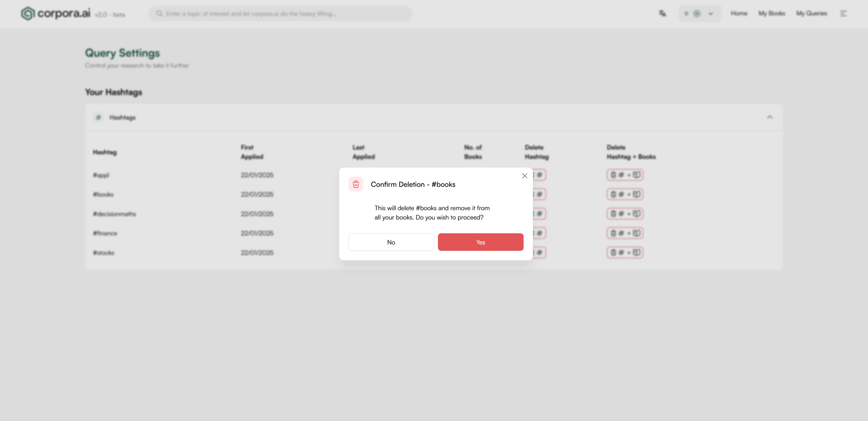868x421 pixels.
Task: Delete hashtag and books for #decisionmaths
Action: (x=625, y=214)
